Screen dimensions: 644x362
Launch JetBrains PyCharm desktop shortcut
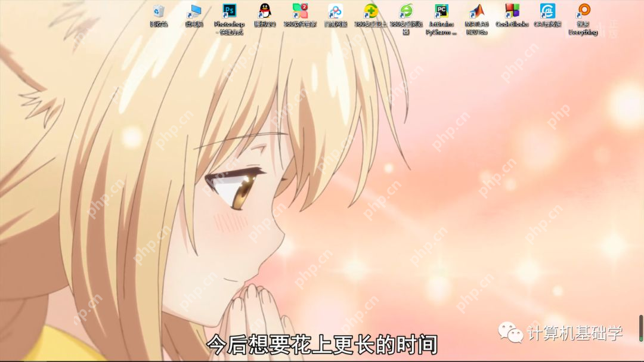pyautogui.click(x=441, y=11)
